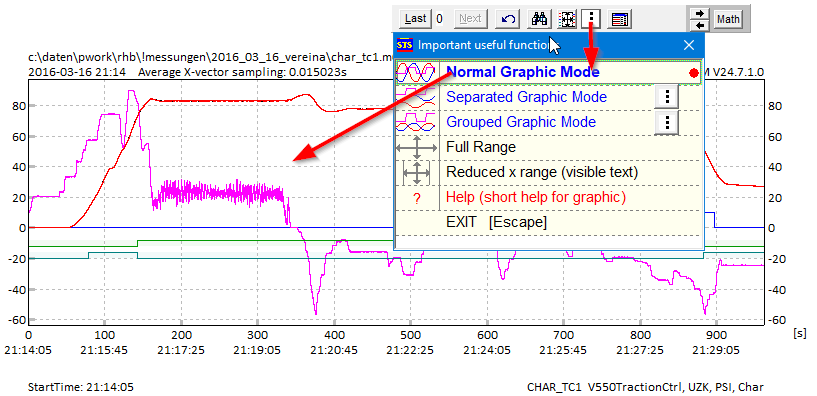Click the greyed-out Next button

point(471,19)
